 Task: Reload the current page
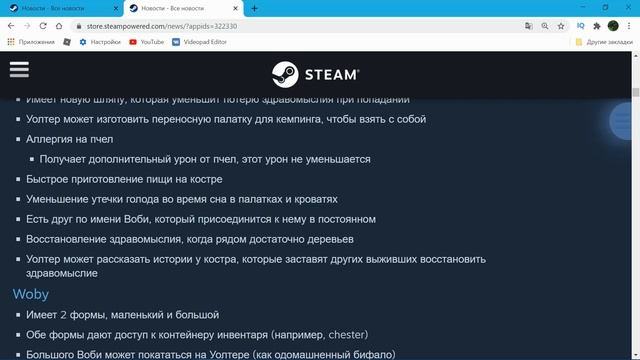[x=43, y=26]
